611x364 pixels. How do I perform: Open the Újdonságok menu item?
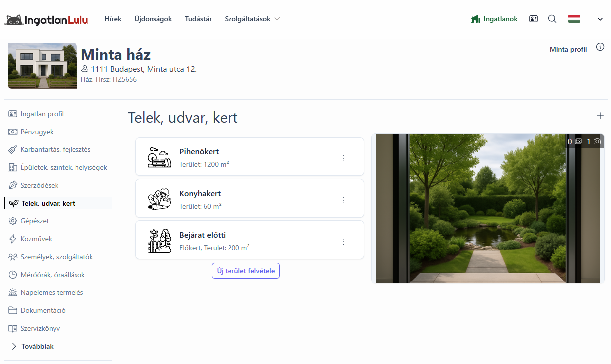click(153, 19)
